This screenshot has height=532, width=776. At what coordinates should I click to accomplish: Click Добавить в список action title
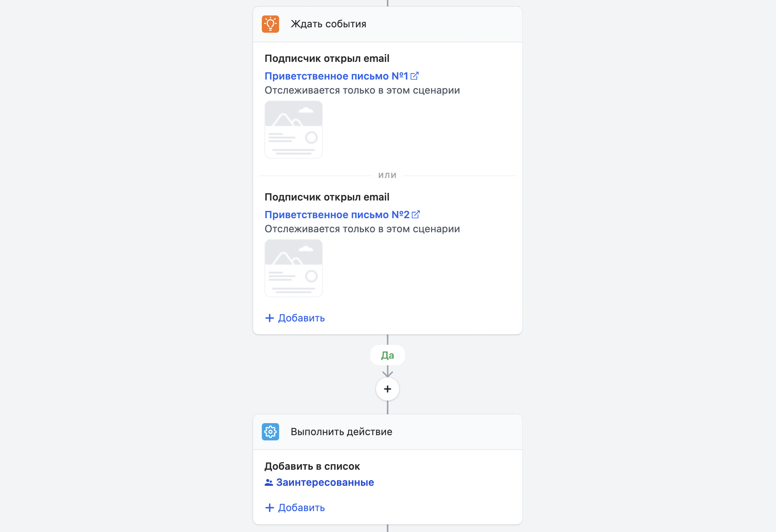pos(312,467)
